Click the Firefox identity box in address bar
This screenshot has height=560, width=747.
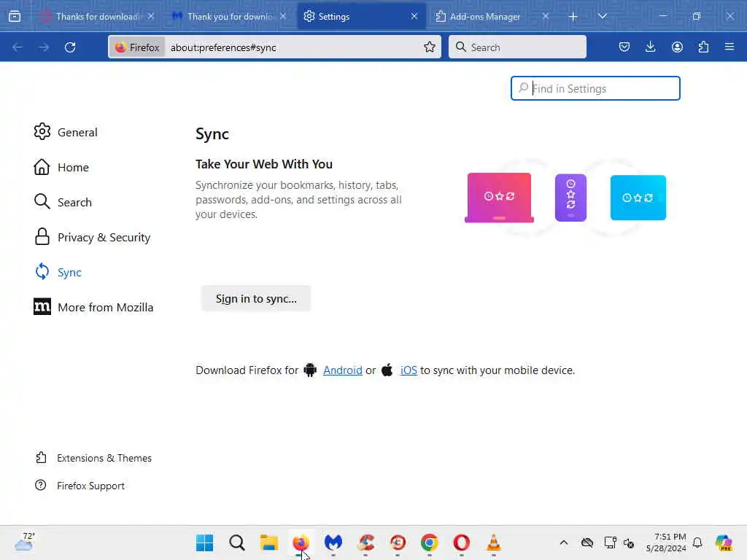click(137, 47)
